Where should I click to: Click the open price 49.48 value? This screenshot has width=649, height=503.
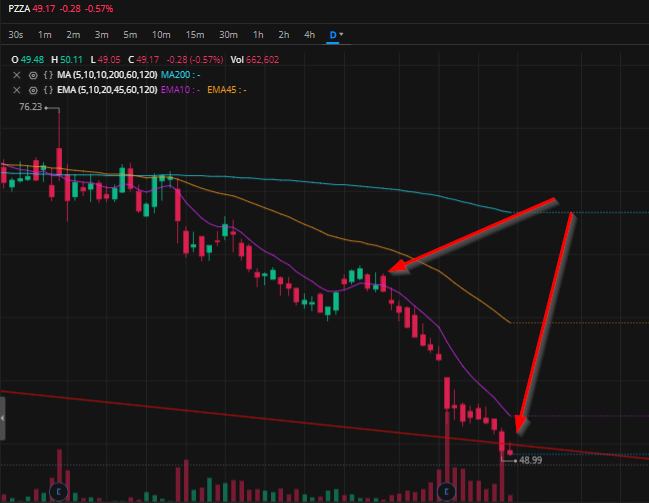(x=32, y=60)
